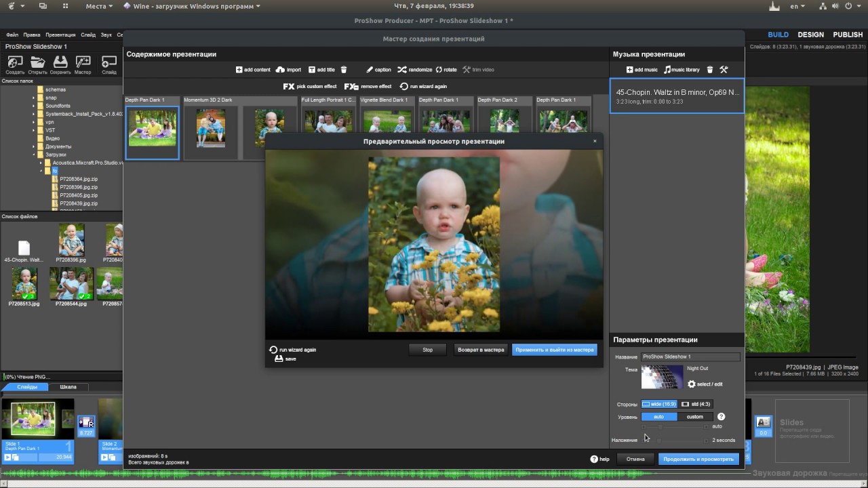Launch the Мастер wizard icon
Viewport: 868px width, 488px height.
point(83,62)
